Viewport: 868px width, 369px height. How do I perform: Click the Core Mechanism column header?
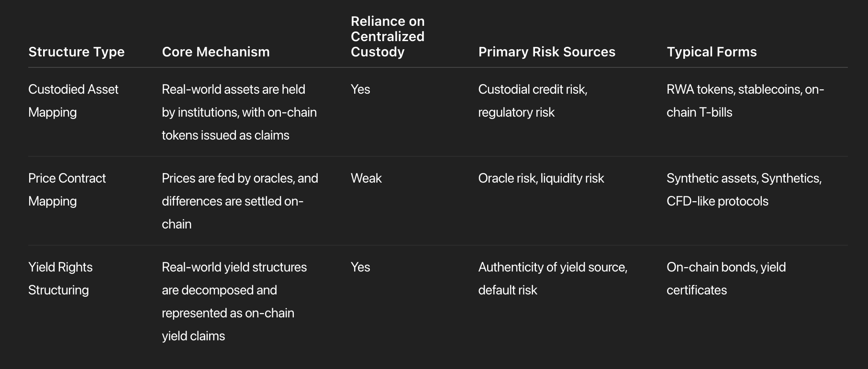215,52
